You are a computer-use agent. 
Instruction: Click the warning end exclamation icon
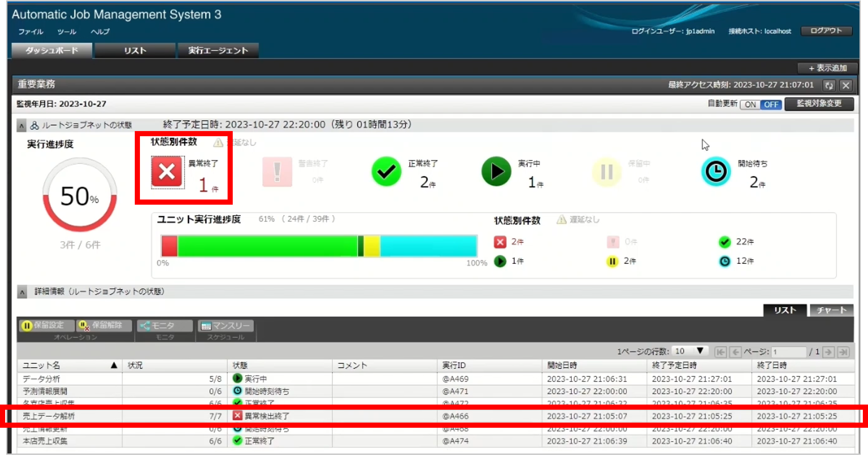click(277, 172)
